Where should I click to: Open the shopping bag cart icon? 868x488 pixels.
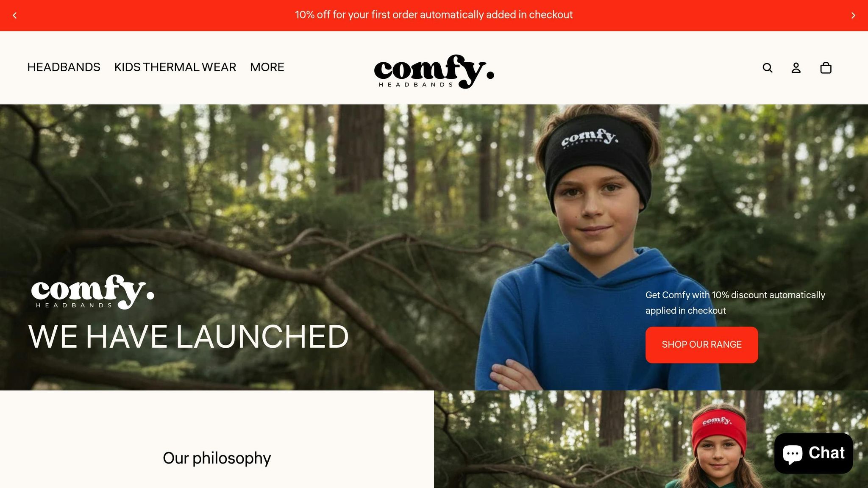click(826, 68)
